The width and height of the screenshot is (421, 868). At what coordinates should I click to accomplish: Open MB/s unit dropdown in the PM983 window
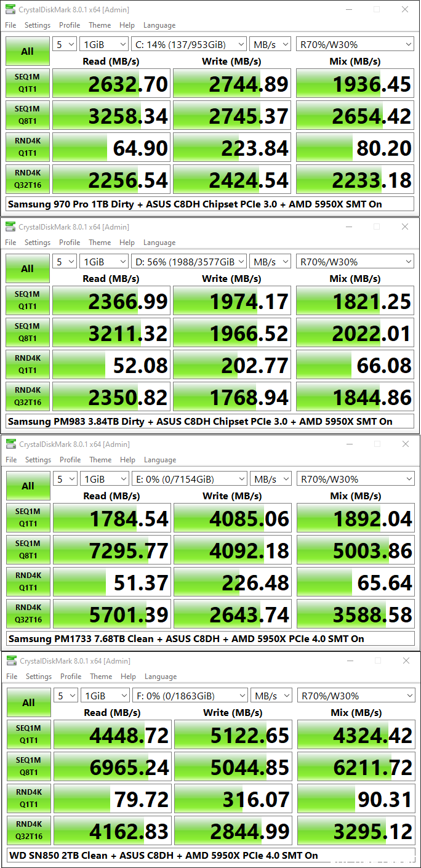270,262
